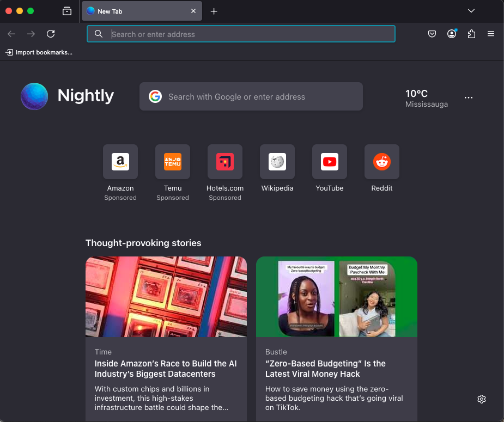Screen dimensions: 504x422
Task: Click the Nightly globe logo
Action: coord(34,96)
